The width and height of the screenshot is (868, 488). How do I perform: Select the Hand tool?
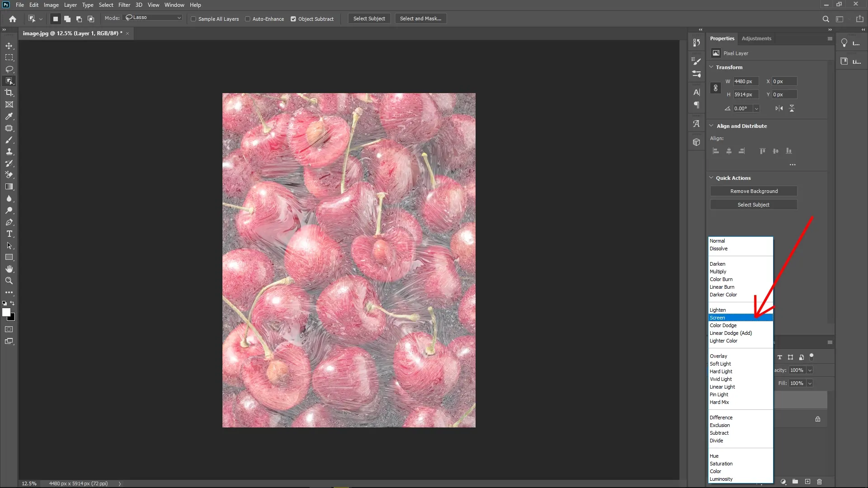(9, 268)
